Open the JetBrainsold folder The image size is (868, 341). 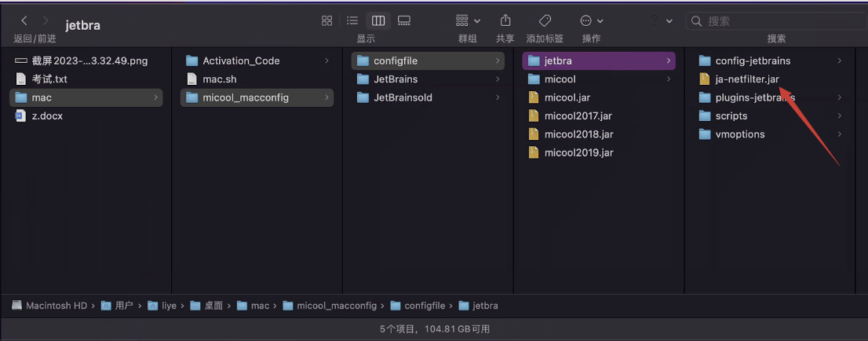pos(403,97)
